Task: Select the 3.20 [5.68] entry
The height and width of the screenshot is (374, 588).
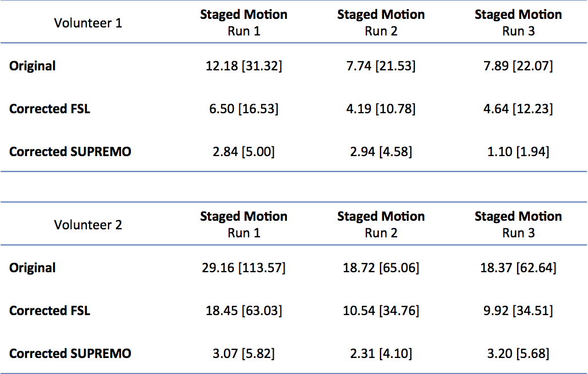Action: pos(518,353)
